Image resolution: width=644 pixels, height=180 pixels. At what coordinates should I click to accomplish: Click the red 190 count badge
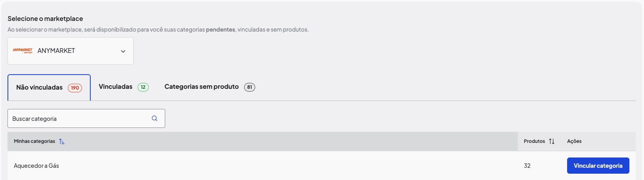(75, 88)
